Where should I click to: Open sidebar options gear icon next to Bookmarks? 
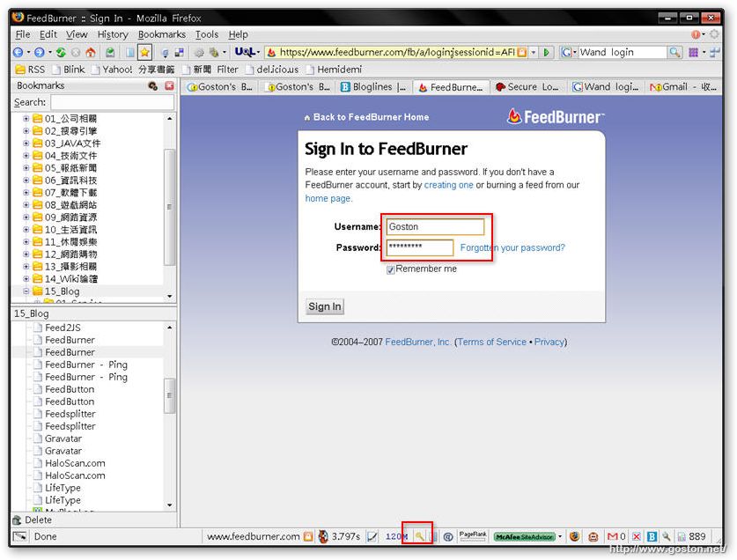tap(152, 85)
